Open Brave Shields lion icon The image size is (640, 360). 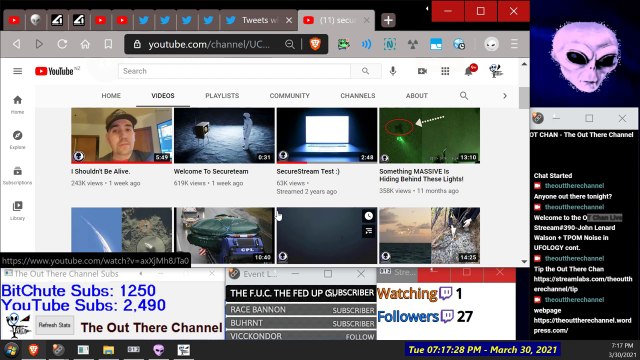315,44
